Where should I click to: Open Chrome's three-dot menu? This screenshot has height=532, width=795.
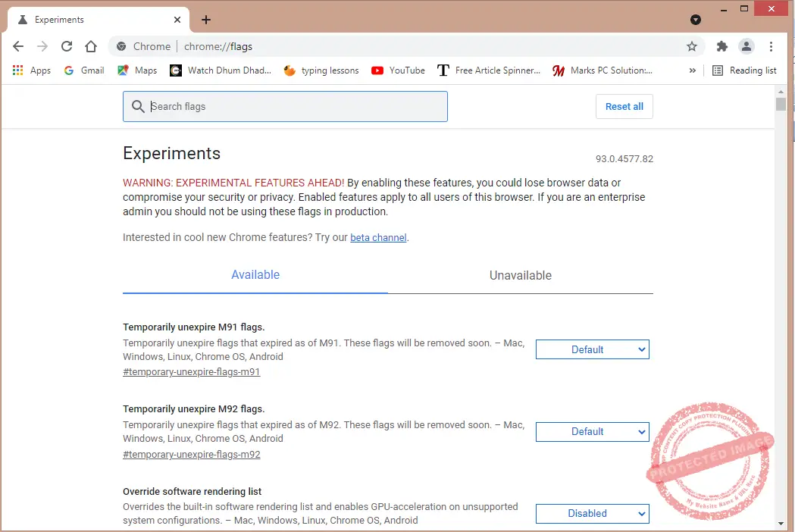point(772,46)
